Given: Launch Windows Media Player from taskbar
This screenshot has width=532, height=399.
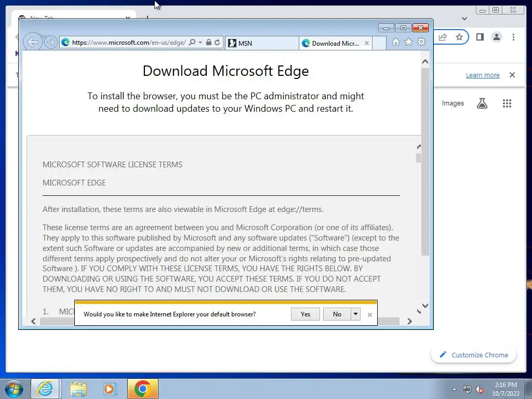Looking at the screenshot, I should coord(110,389).
